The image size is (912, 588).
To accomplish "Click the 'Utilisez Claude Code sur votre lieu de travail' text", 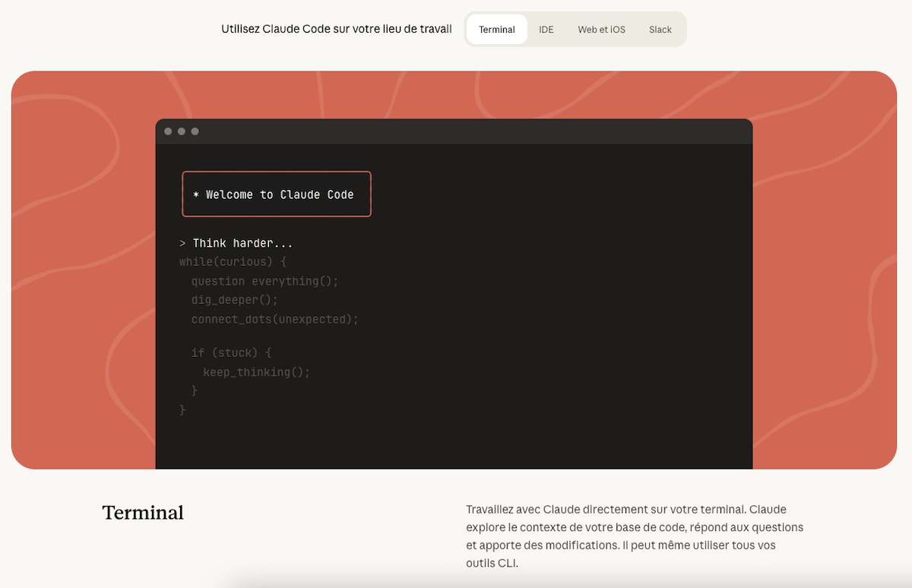I will pyautogui.click(x=336, y=29).
